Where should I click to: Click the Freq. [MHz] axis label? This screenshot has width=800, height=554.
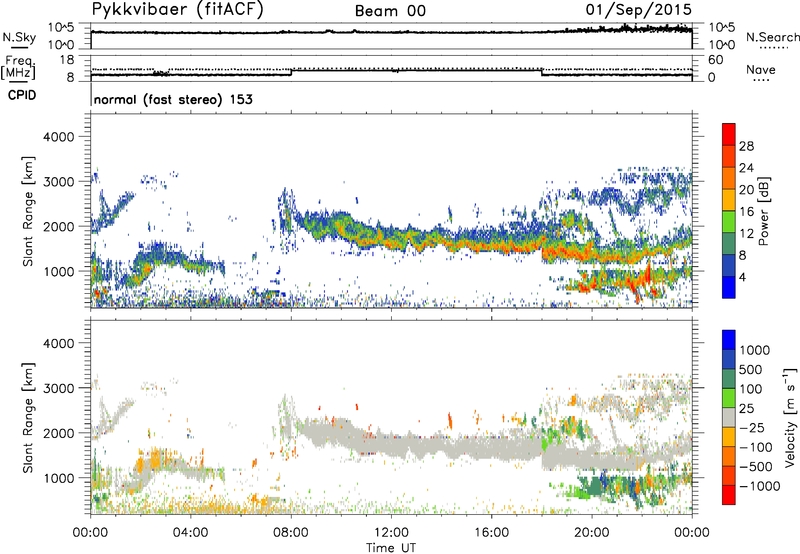[18, 67]
